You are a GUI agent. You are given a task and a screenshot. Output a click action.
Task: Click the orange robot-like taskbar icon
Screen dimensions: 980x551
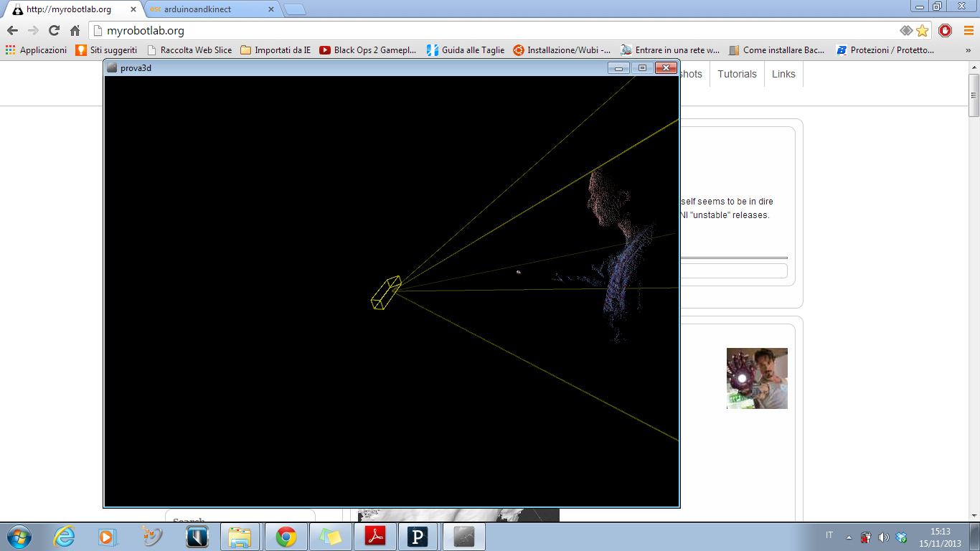(x=152, y=537)
